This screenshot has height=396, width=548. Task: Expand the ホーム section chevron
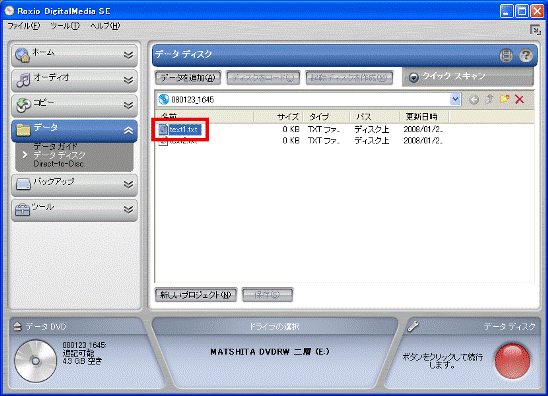click(x=128, y=55)
